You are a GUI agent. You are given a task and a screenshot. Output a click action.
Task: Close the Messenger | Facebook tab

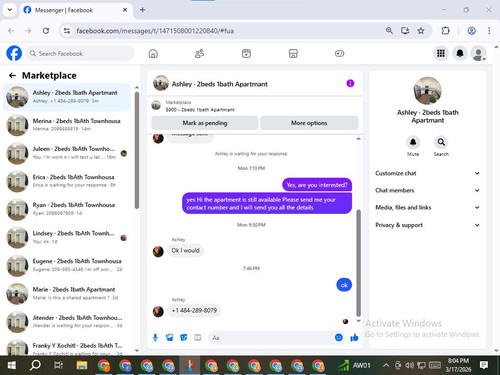(125, 10)
